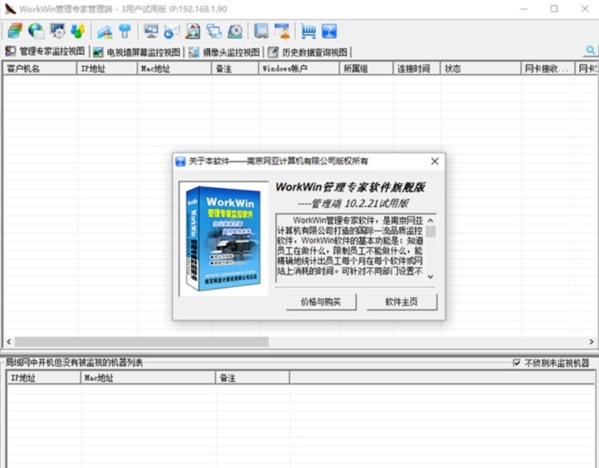The image size is (599, 468).
Task: Click the colored group of users icon
Action: tap(78, 31)
